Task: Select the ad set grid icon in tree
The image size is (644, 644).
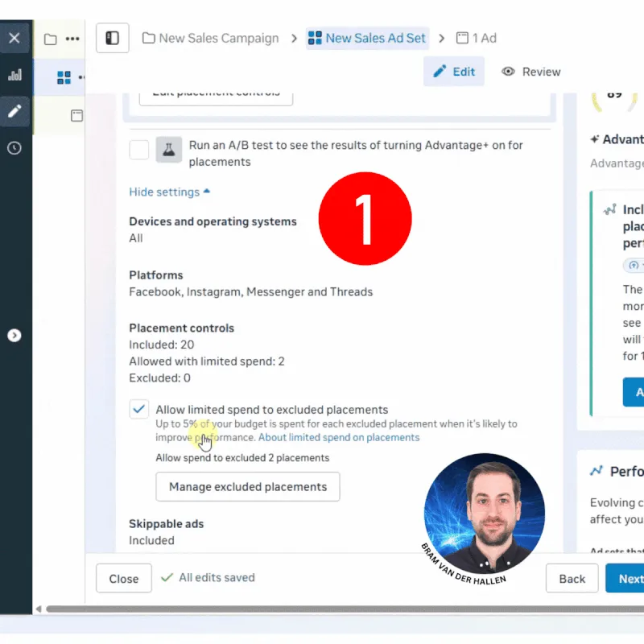Action: (x=64, y=77)
